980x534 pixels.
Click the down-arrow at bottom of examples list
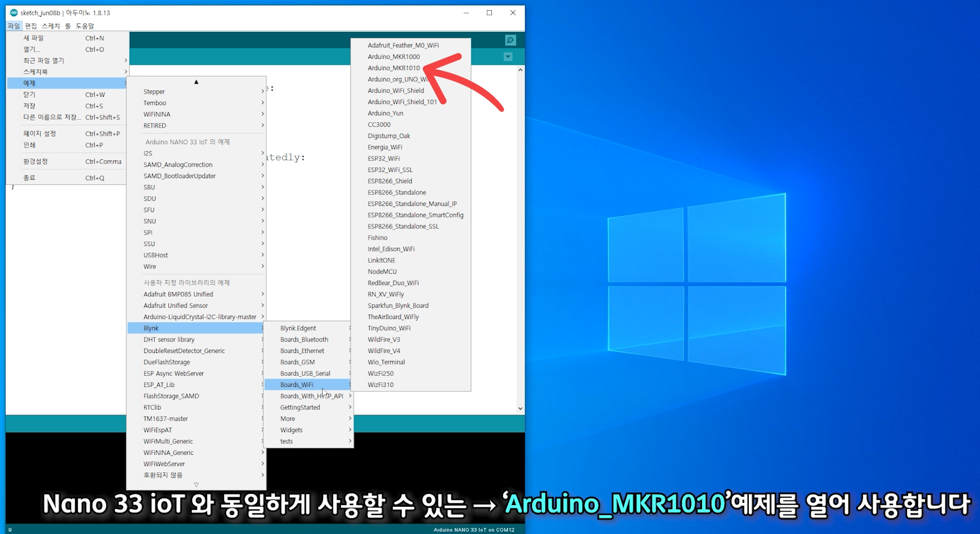tap(196, 485)
